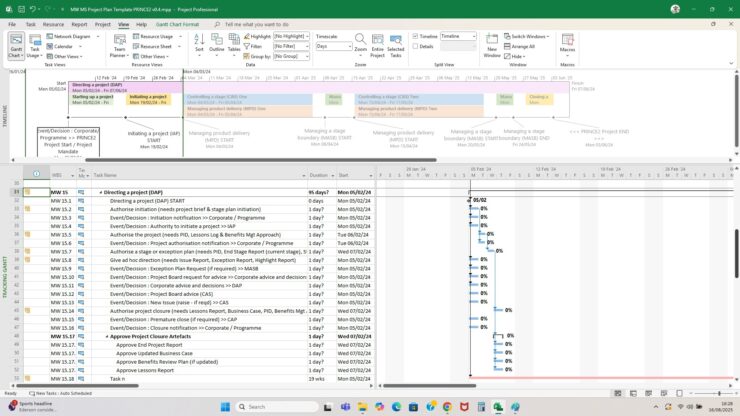
Task: Open Windows taskbar Search box
Action: 265,407
